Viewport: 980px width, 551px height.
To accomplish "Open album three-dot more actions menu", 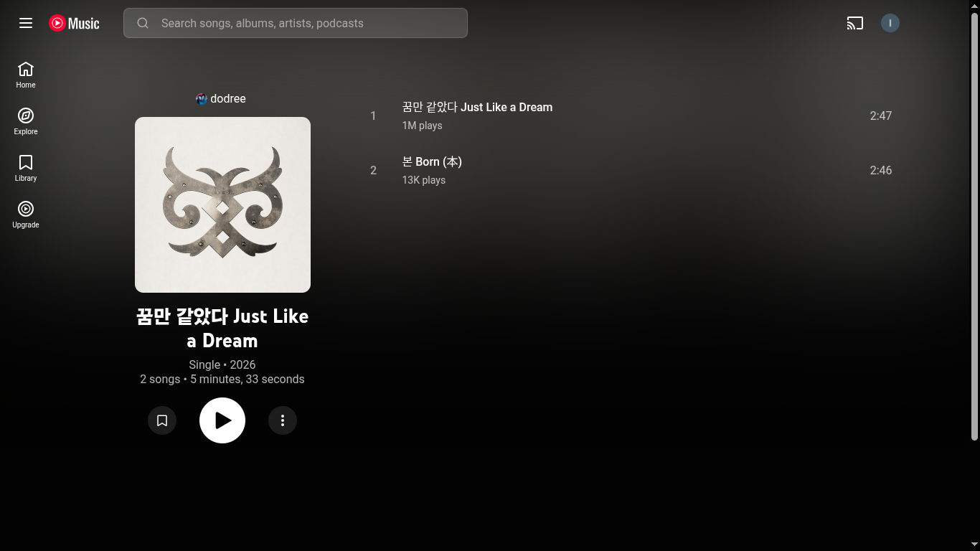I will coord(283,420).
